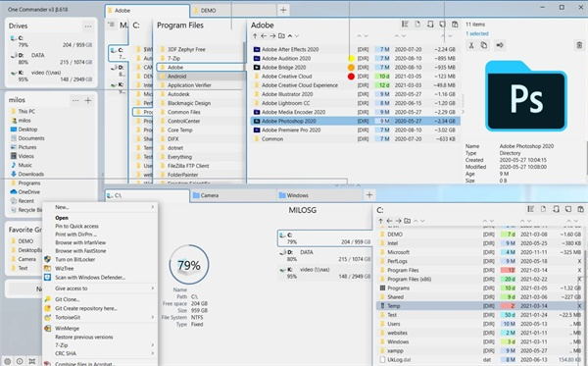Screen dimensions: 588x366
Task: Select drive D: DATA in Drives panel
Action: 51,59
